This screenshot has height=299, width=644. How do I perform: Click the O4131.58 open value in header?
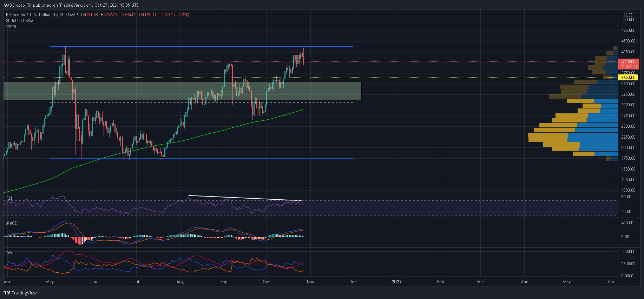coord(89,15)
